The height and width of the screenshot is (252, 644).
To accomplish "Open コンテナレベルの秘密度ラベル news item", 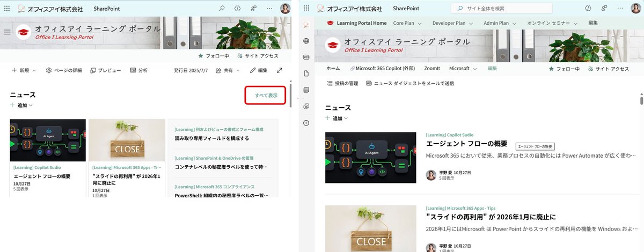I will (x=221, y=167).
